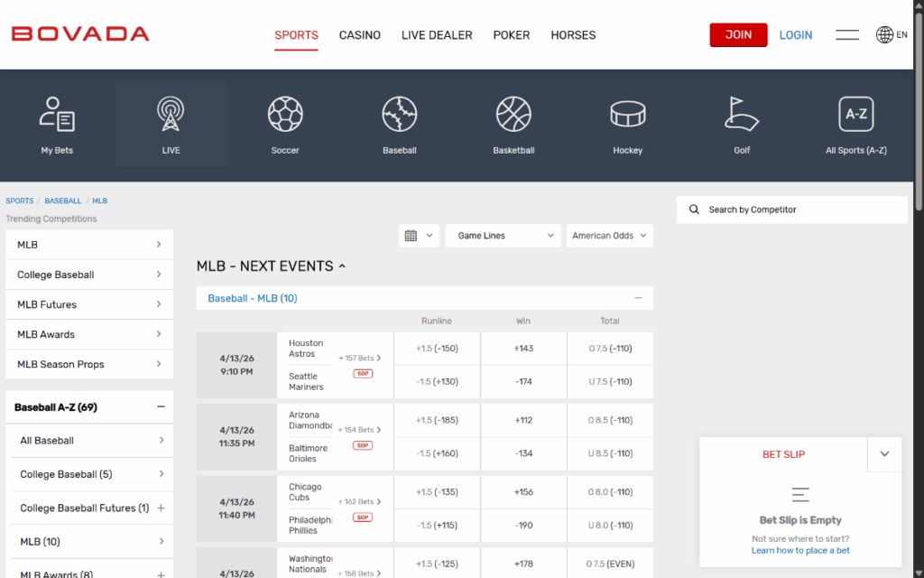Collapse the Bet Slip panel chevron
The image size is (924, 578).
click(x=884, y=454)
